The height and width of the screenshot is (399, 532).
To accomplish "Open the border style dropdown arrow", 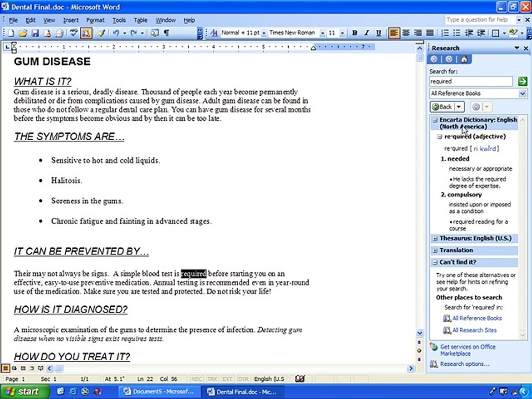I will (504, 33).
